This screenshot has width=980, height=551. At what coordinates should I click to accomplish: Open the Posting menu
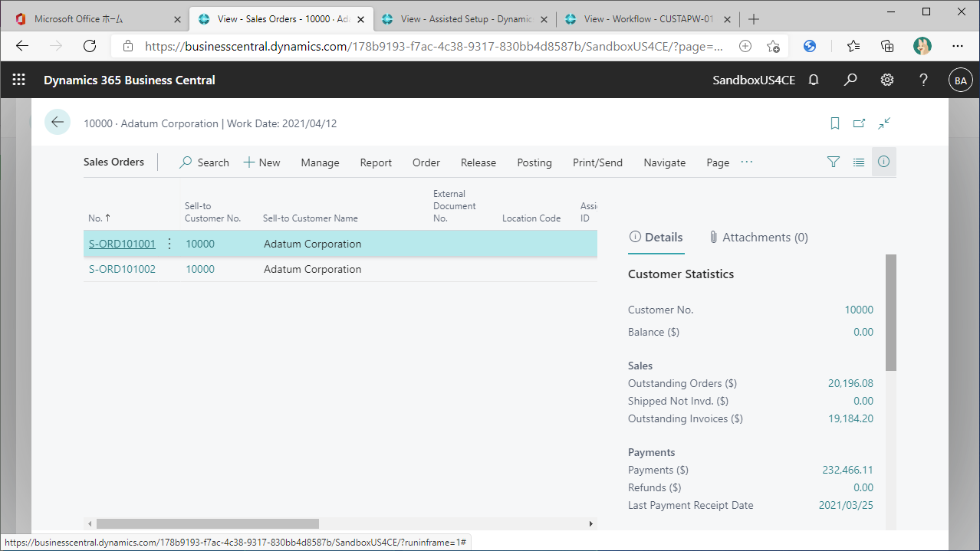pos(534,162)
